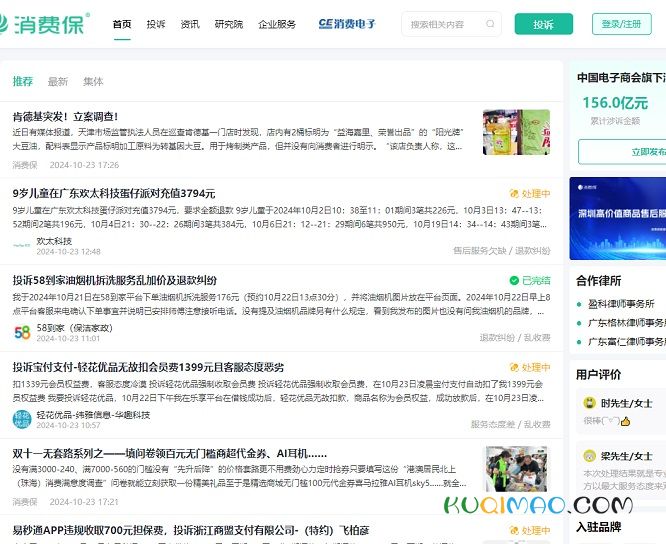Open the 深圳高价值商品售后服务 blue banner
The height and width of the screenshot is (544, 666).
point(618,218)
